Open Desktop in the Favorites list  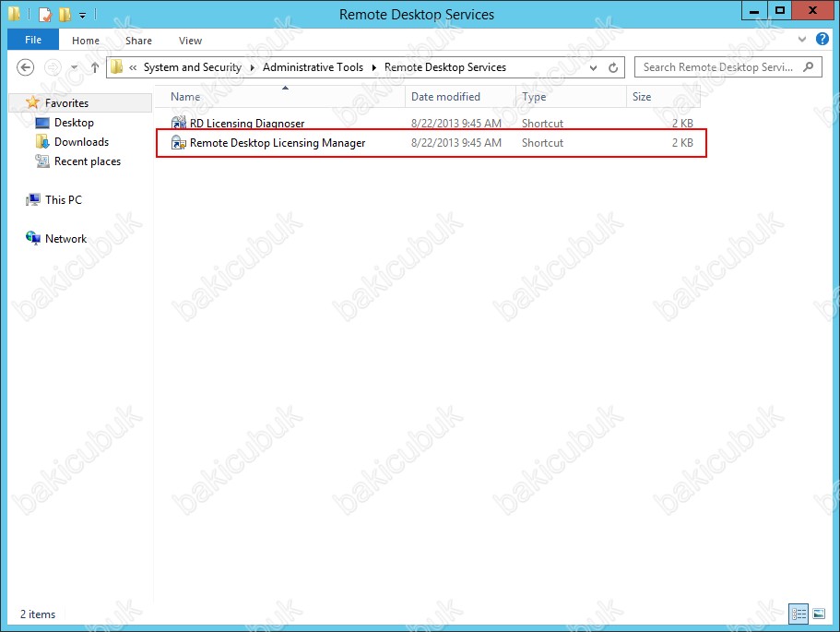(x=74, y=123)
